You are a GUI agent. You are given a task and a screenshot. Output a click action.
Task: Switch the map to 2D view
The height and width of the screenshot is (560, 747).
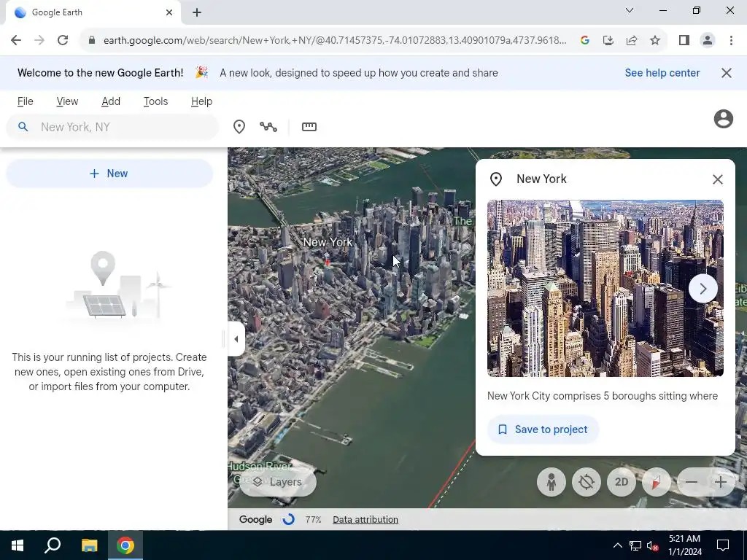(622, 482)
